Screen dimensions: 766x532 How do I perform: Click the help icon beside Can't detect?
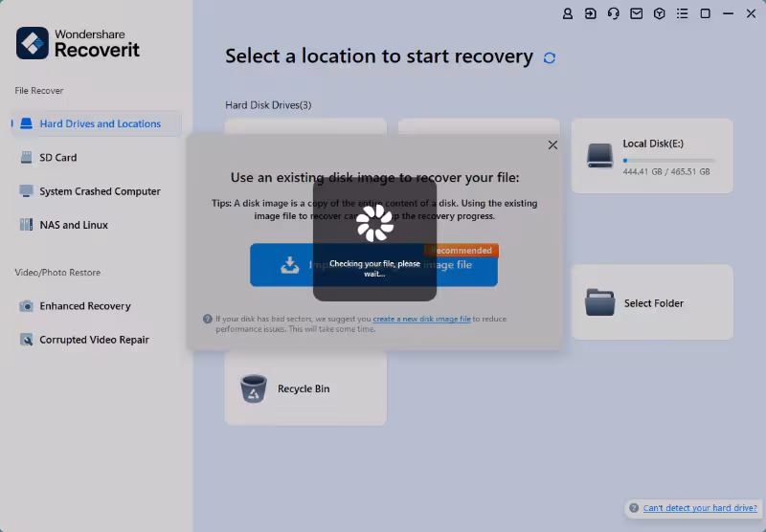(x=634, y=508)
